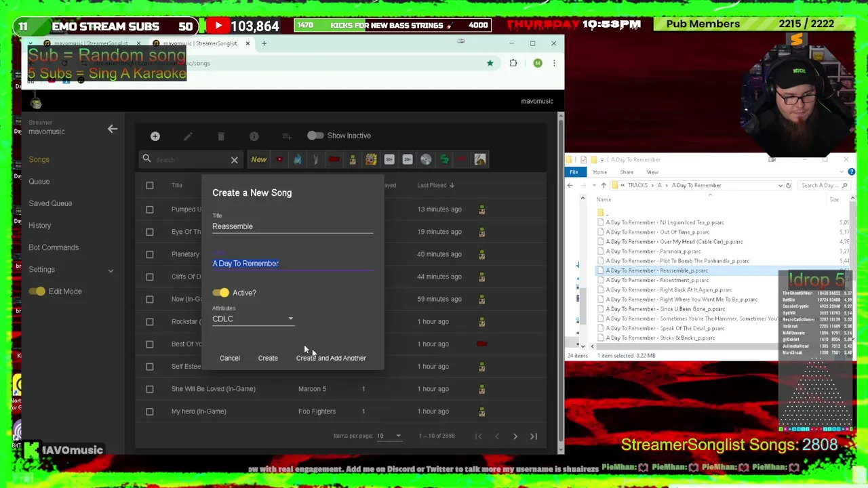868x488 pixels.
Task: Select the 20+ attribute filter icon
Action: pyautogui.click(x=408, y=159)
